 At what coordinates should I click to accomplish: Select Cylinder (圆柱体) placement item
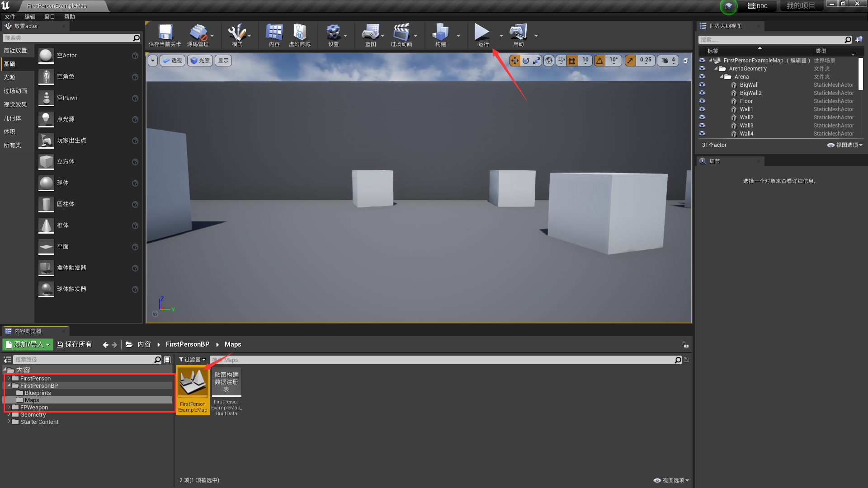89,204
